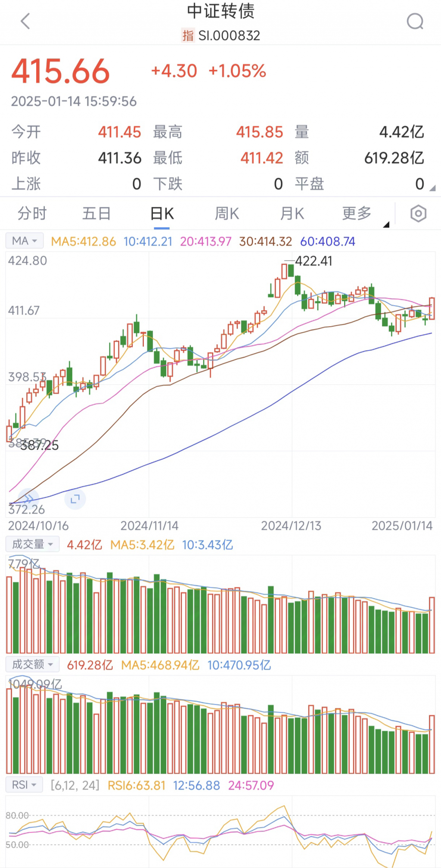
Task: Tap the back arrow icon
Action: coord(25,21)
